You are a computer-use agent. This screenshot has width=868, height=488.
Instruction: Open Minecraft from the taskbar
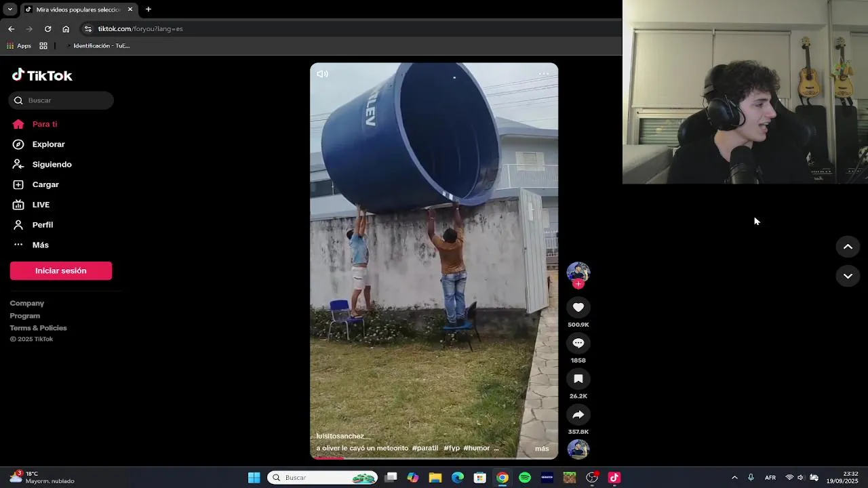pos(570,478)
